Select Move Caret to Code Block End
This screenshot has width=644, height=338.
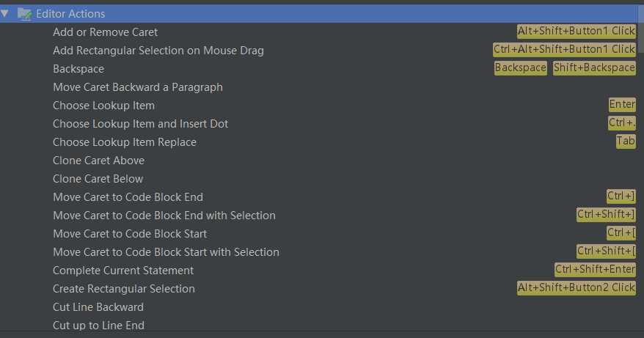click(x=128, y=197)
